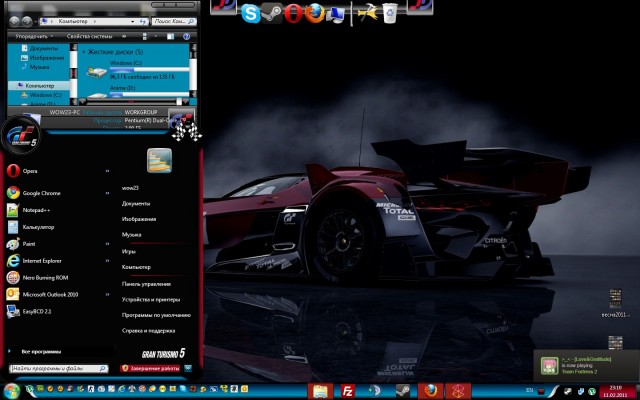Viewport: 640px width, 400px height.
Task: Launch Opera from the top dock
Action: pos(293,13)
